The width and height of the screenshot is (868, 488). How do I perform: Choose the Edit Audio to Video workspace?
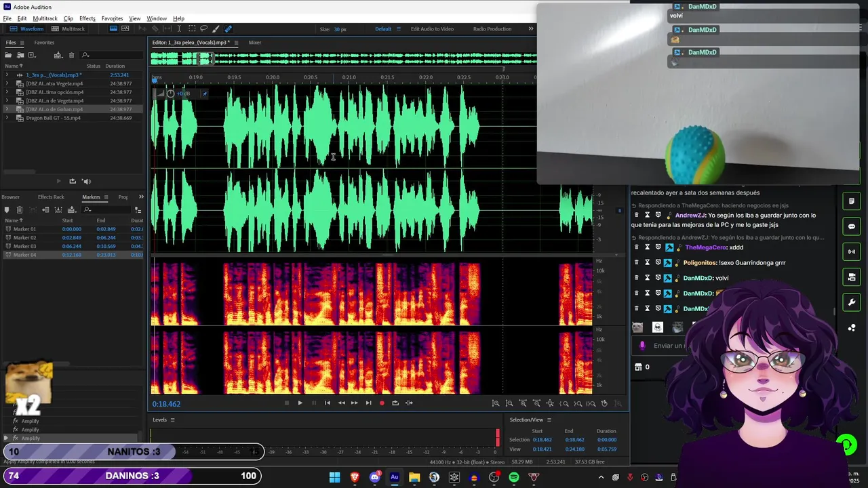coord(432,29)
